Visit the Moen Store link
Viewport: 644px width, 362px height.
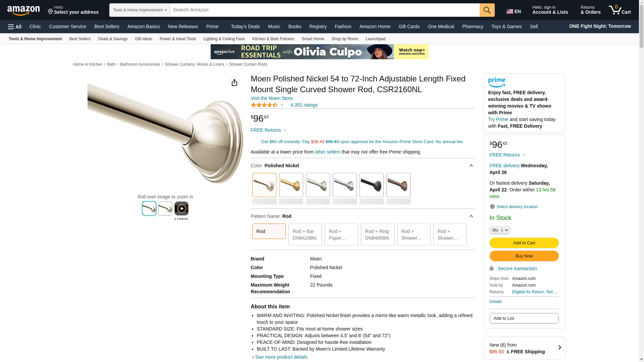[x=272, y=98]
